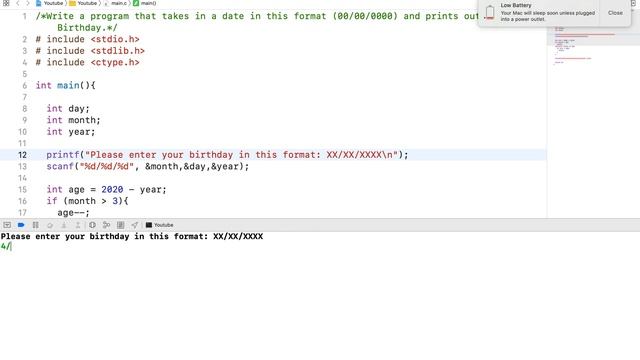Image resolution: width=640 pixels, height=360 pixels.
Task: Click the battery icon in the notification
Action: click(490, 12)
